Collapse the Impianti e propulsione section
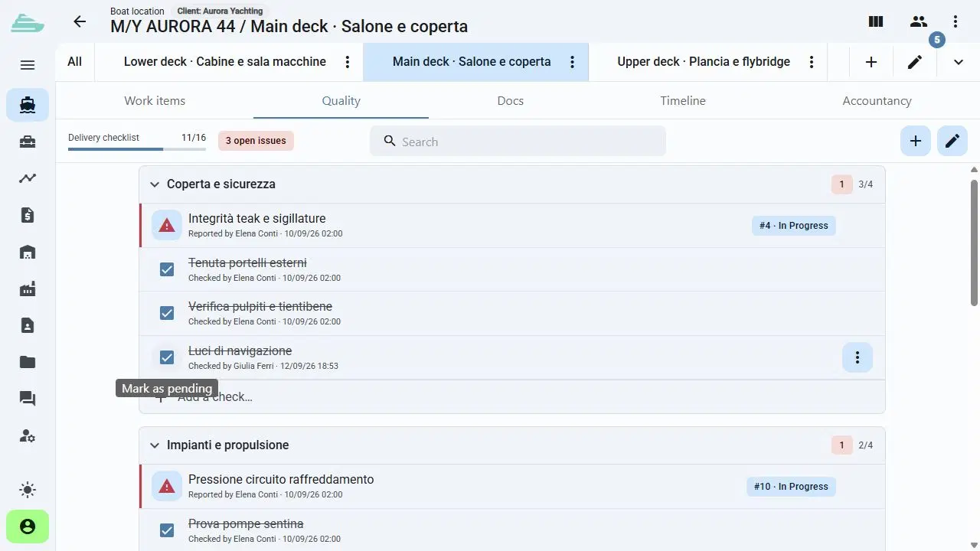 [x=155, y=445]
